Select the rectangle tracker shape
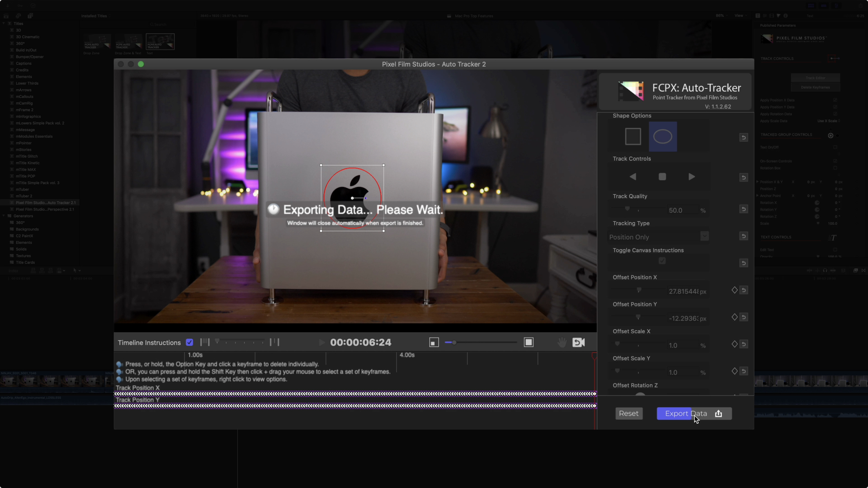This screenshot has width=868, height=488. pyautogui.click(x=633, y=136)
